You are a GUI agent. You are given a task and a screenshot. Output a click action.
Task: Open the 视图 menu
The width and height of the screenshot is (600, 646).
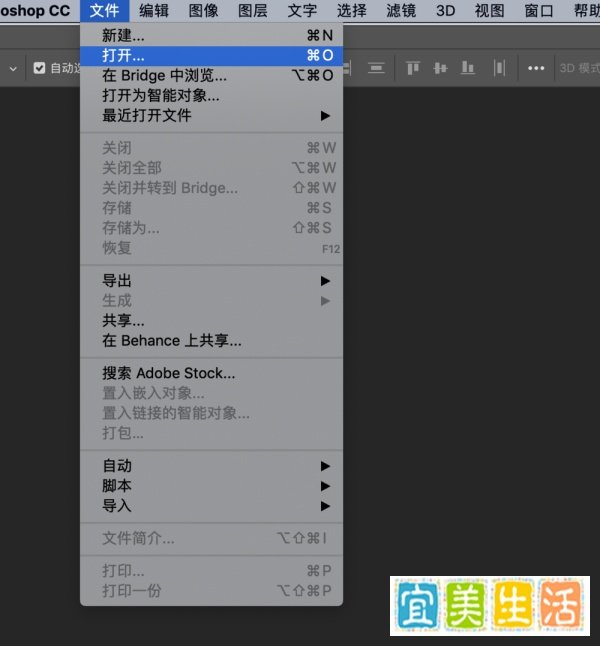pos(490,11)
